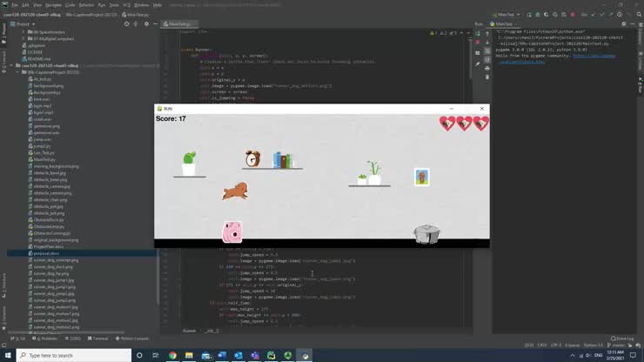
Task: Open the Problems tool window
Action: pos(44,339)
